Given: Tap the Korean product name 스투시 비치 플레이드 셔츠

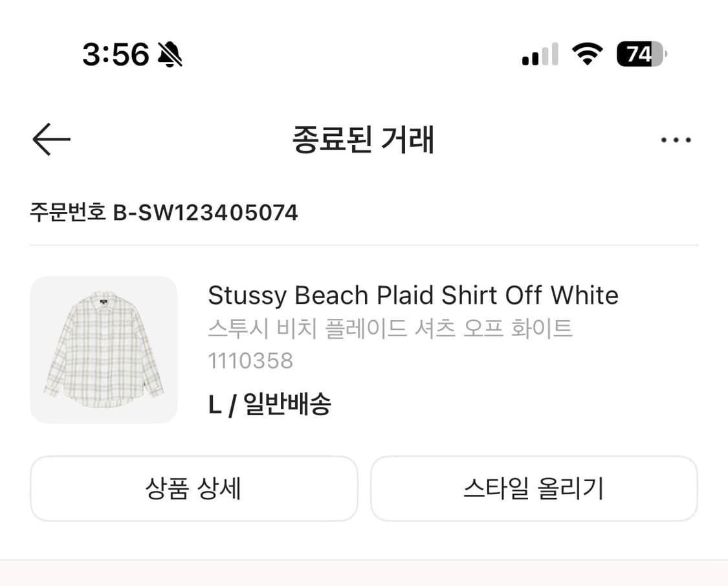Looking at the screenshot, I should (x=390, y=329).
